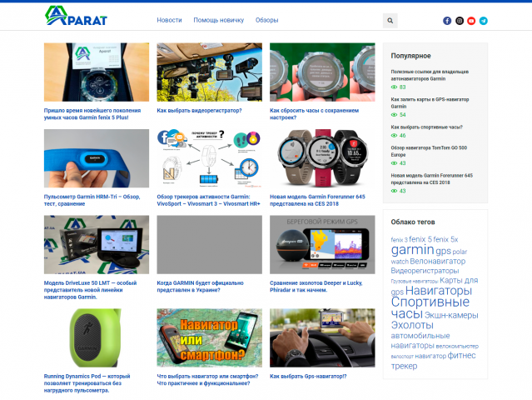This screenshot has width=532, height=400.
Task: Select the Велонавигатор tag
Action: pos(437,261)
